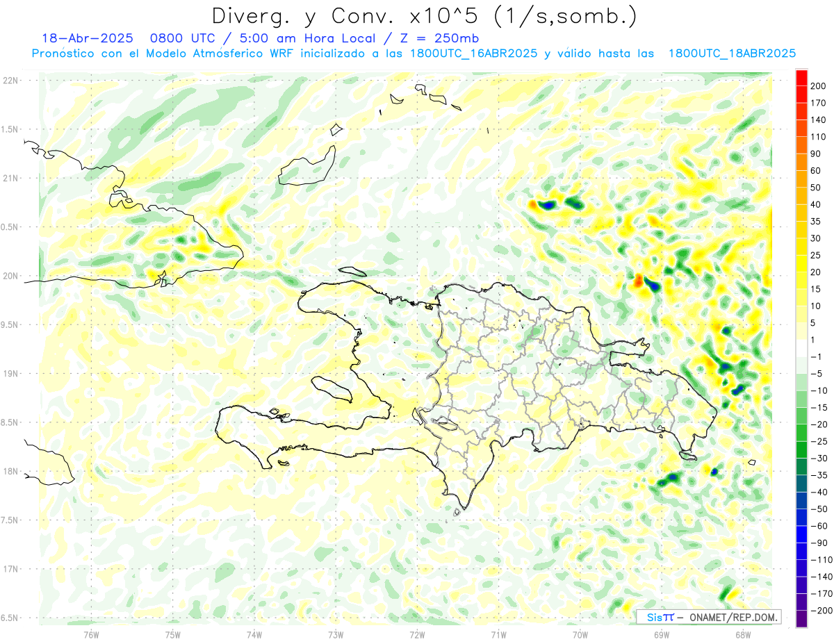Click latitude label '17N'
The width and height of the screenshot is (834, 644).
(x=11, y=569)
